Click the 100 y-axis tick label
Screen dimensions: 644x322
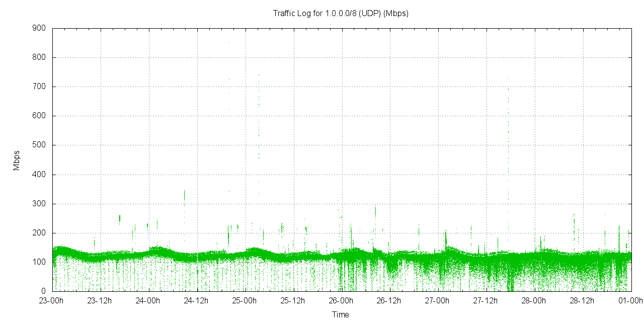tap(39, 262)
